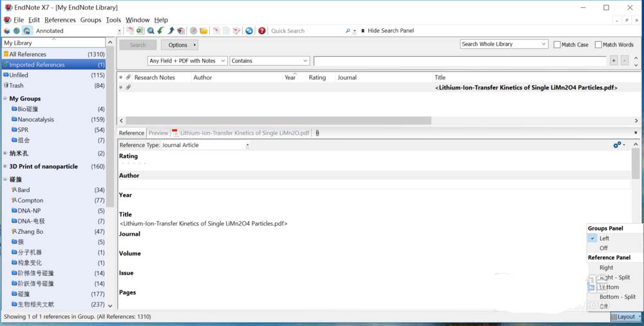This screenshot has height=326, width=644.
Task: Click the Help question mark toolbar icon
Action: (x=261, y=31)
